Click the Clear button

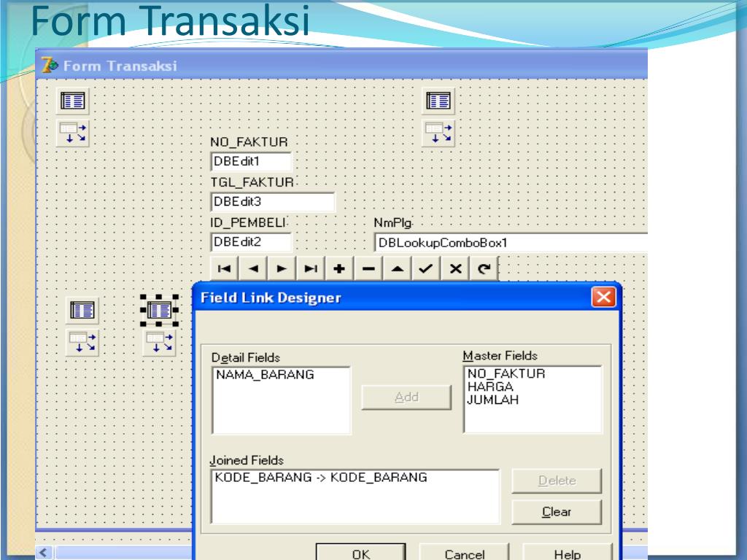pos(557,512)
